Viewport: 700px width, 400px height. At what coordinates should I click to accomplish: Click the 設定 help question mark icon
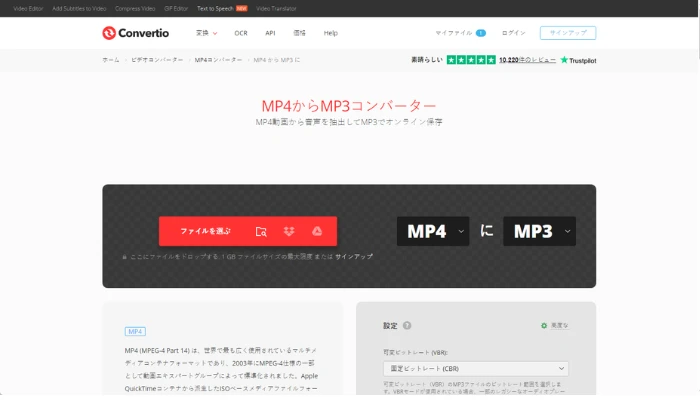coord(407,325)
